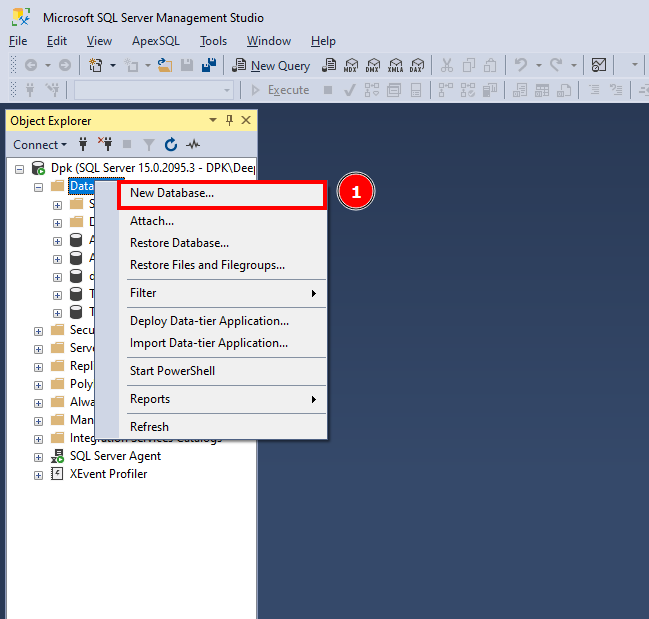Choose Deploy Data-tier Application

click(x=222, y=321)
